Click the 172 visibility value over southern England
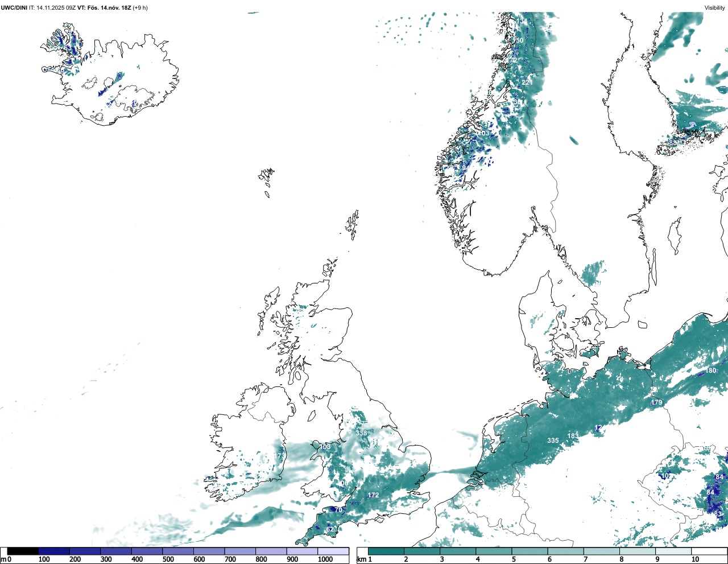Image resolution: width=728 pixels, height=564 pixels. point(373,495)
